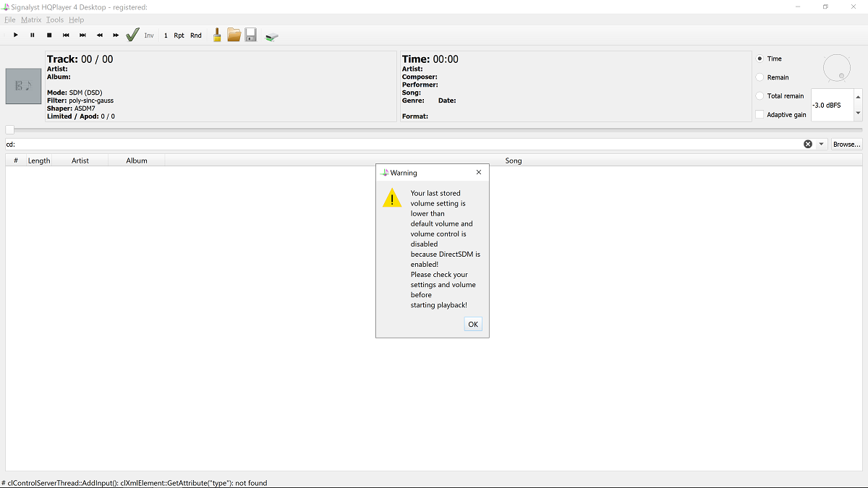Skip to the next track
The height and width of the screenshot is (488, 868).
(x=82, y=35)
